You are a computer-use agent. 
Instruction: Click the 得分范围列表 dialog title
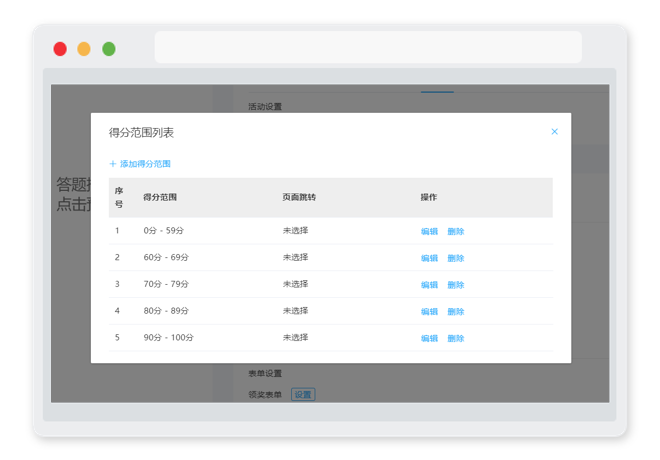pyautogui.click(x=141, y=133)
